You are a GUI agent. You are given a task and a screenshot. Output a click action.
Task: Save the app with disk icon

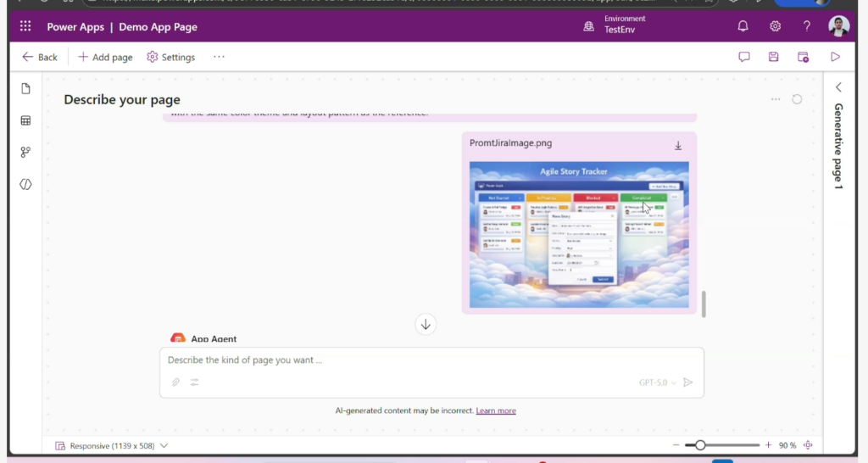[x=773, y=57]
